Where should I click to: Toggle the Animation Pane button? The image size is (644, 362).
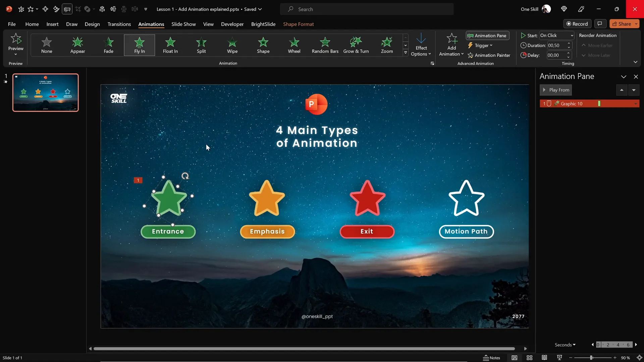point(487,36)
